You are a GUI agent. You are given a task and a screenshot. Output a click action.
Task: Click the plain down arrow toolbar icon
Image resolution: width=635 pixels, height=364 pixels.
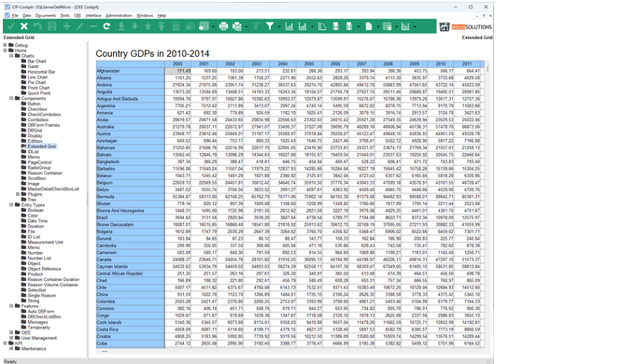tap(134, 26)
